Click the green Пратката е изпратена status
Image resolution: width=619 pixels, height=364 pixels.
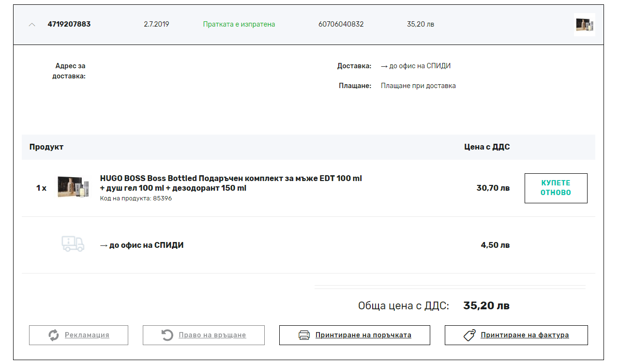pyautogui.click(x=239, y=24)
